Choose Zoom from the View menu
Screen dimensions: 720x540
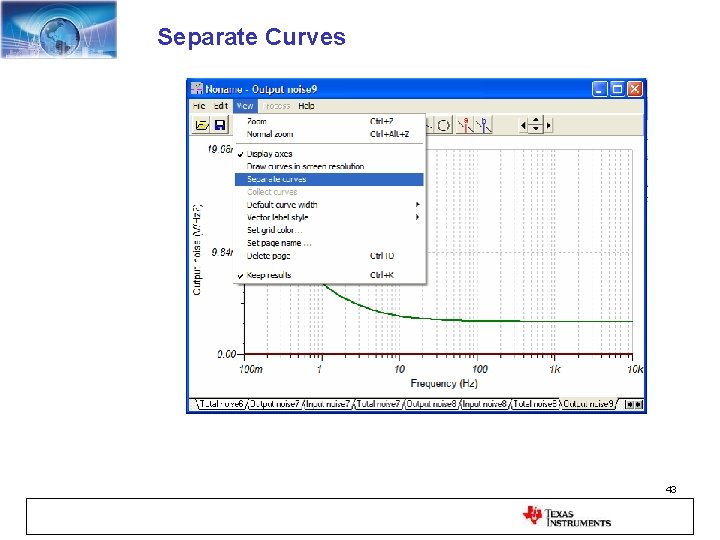click(x=329, y=121)
